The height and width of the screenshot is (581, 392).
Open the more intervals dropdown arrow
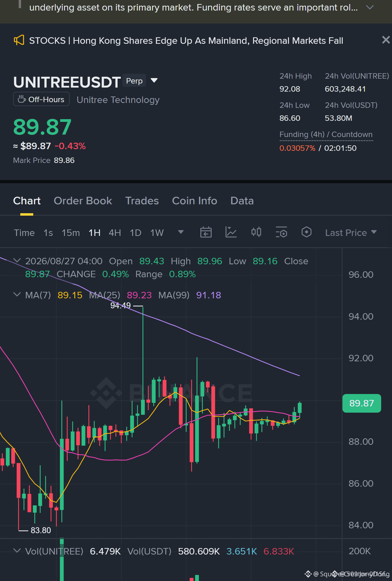[181, 232]
